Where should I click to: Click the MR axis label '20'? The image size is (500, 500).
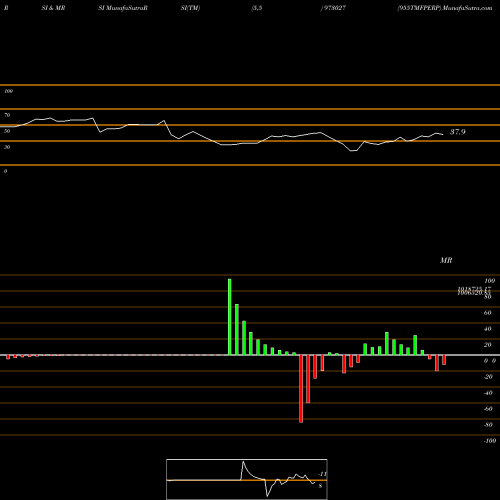coord(487,345)
